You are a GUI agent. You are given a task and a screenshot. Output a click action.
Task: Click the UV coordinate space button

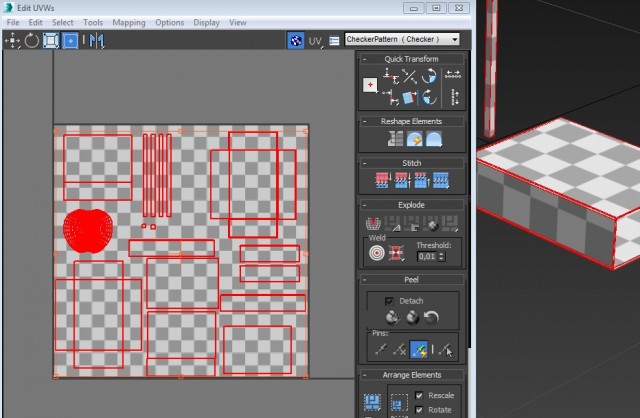pos(315,41)
